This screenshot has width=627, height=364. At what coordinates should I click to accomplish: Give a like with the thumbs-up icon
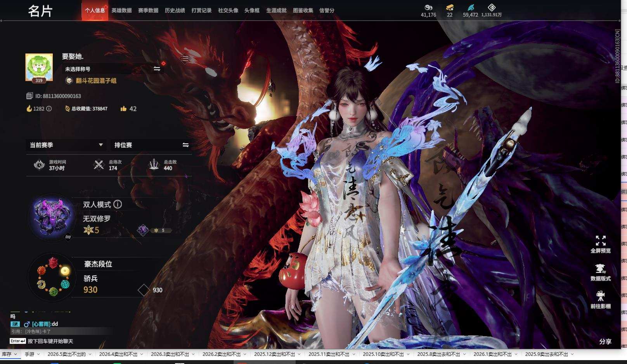pos(123,109)
